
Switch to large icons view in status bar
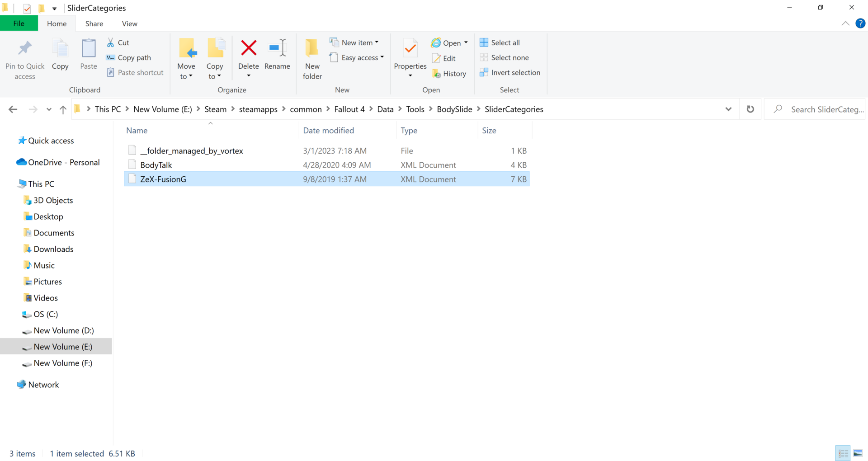858,453
